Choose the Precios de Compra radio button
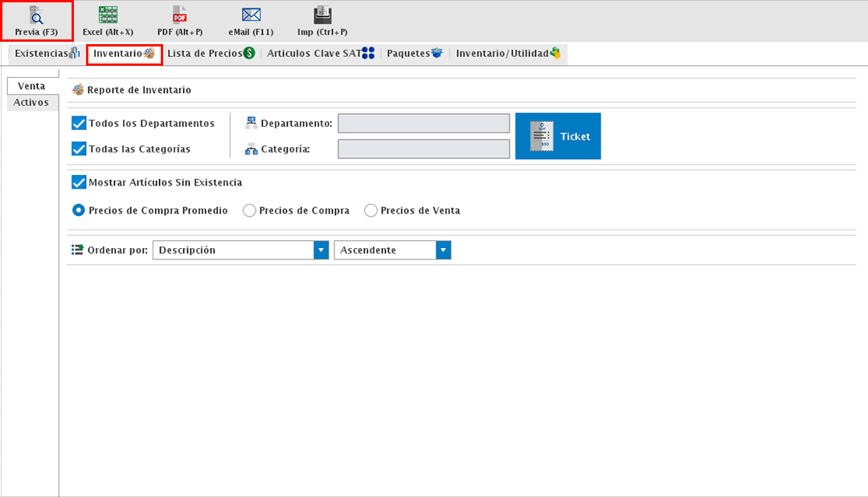 pyautogui.click(x=249, y=210)
